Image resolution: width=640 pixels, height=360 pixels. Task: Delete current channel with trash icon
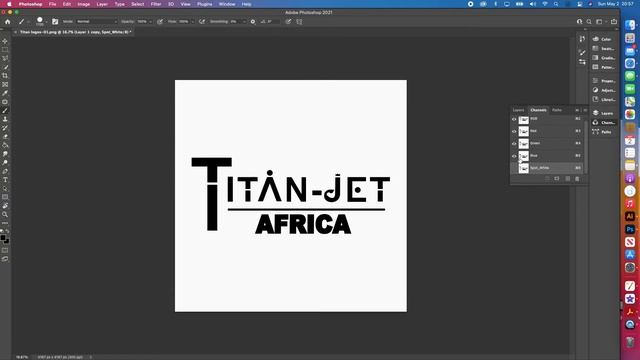coord(577,179)
